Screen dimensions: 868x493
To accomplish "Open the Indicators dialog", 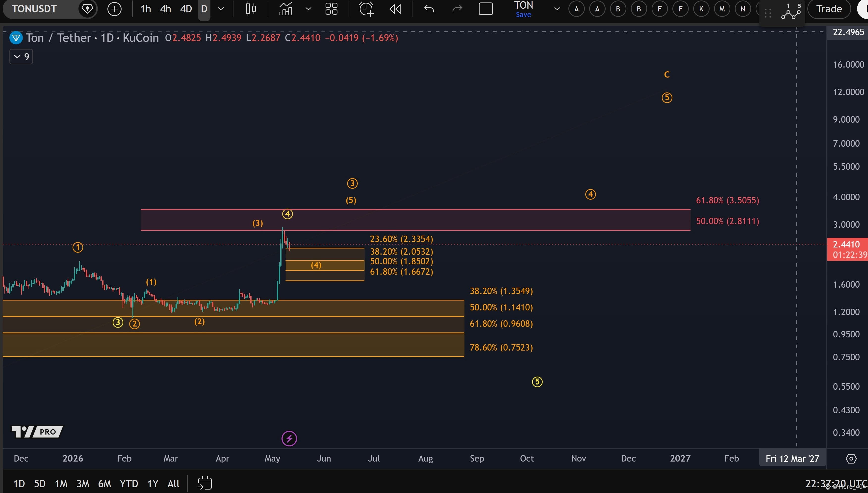I will [286, 9].
